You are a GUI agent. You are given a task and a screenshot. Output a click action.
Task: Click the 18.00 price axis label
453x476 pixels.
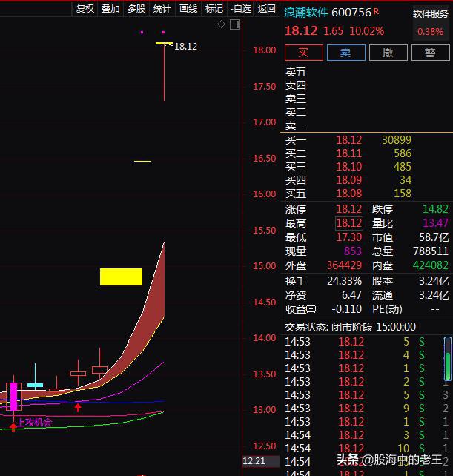[265, 50]
